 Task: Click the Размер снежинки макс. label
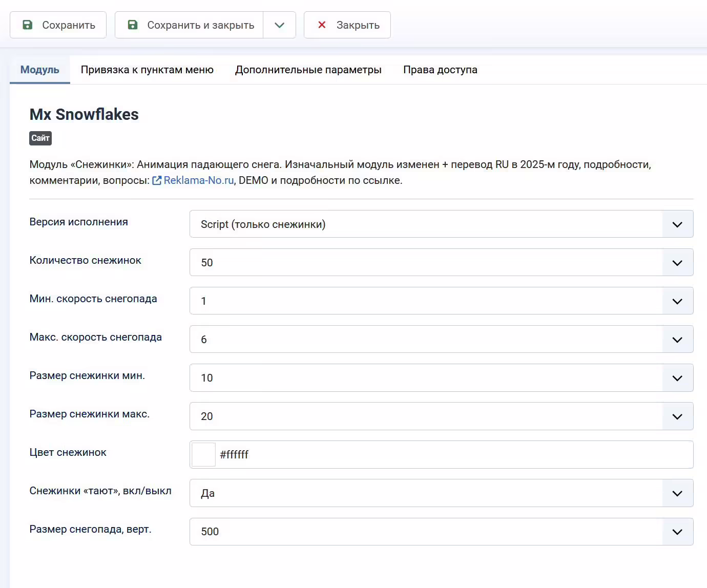[x=90, y=414]
